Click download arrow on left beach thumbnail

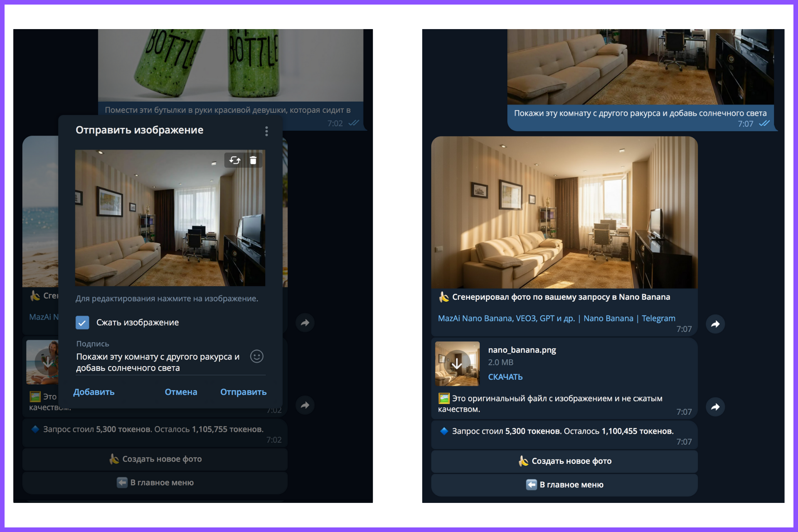click(47, 362)
